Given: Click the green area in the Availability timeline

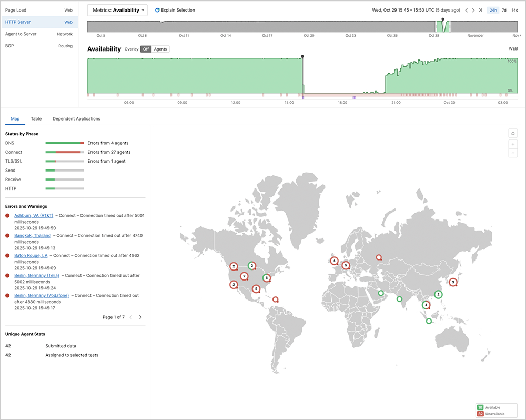Looking at the screenshot, I should (184, 74).
